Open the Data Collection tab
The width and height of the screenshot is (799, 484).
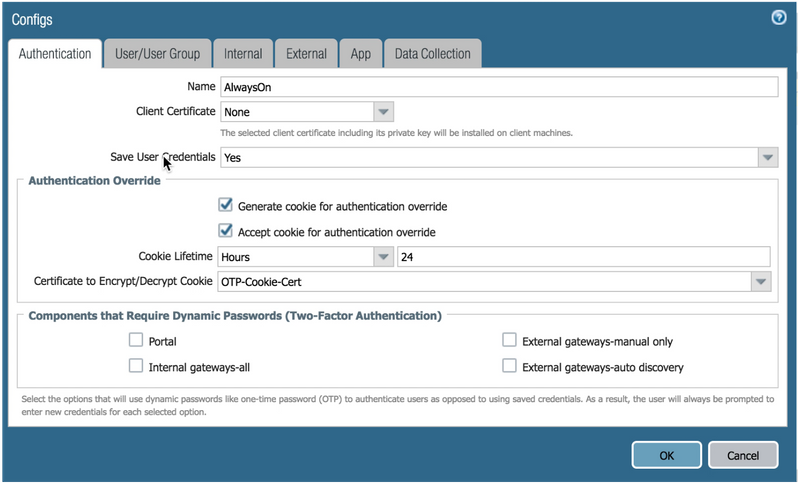pyautogui.click(x=434, y=54)
